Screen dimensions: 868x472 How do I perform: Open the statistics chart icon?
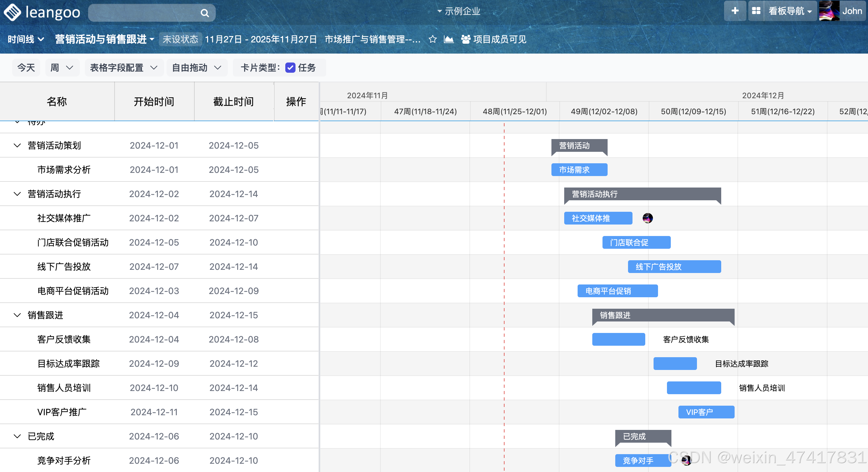pos(448,40)
